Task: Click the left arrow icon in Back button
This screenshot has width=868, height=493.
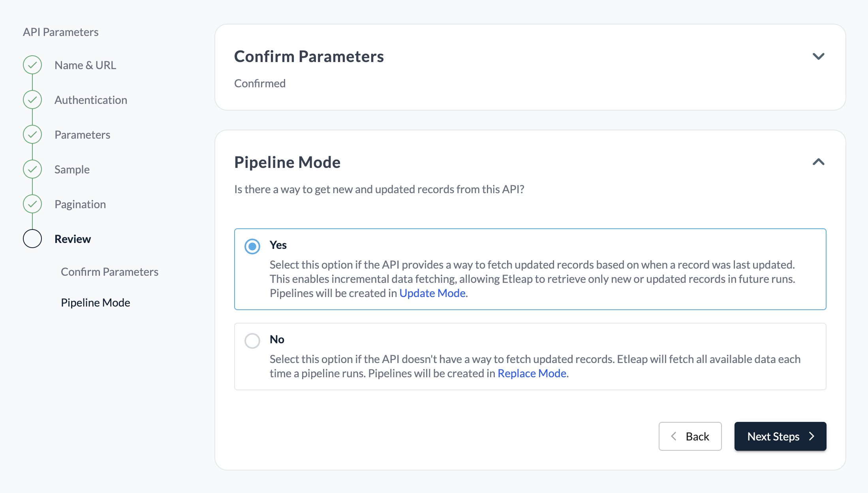Action: click(x=674, y=437)
